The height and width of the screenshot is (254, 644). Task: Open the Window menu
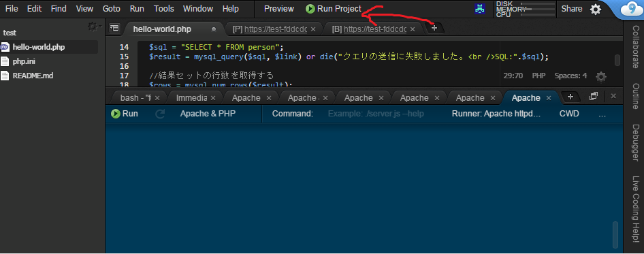198,9
